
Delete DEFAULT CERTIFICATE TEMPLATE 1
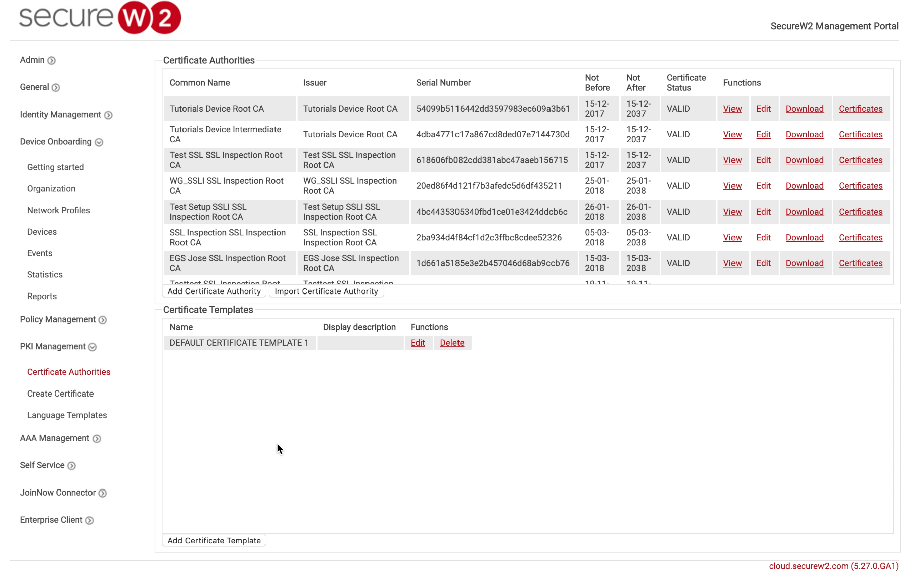coord(452,343)
